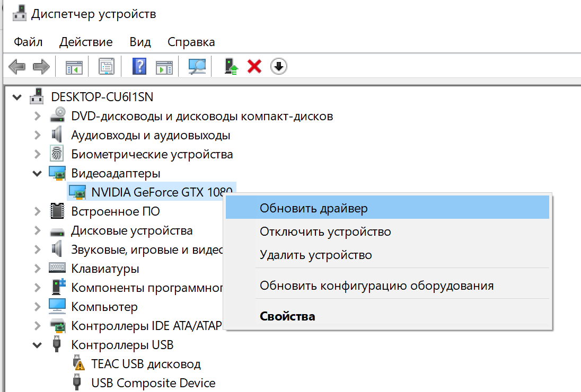Collapse the Видеоадаптеры category
The width and height of the screenshot is (581, 392).
pyautogui.click(x=38, y=173)
